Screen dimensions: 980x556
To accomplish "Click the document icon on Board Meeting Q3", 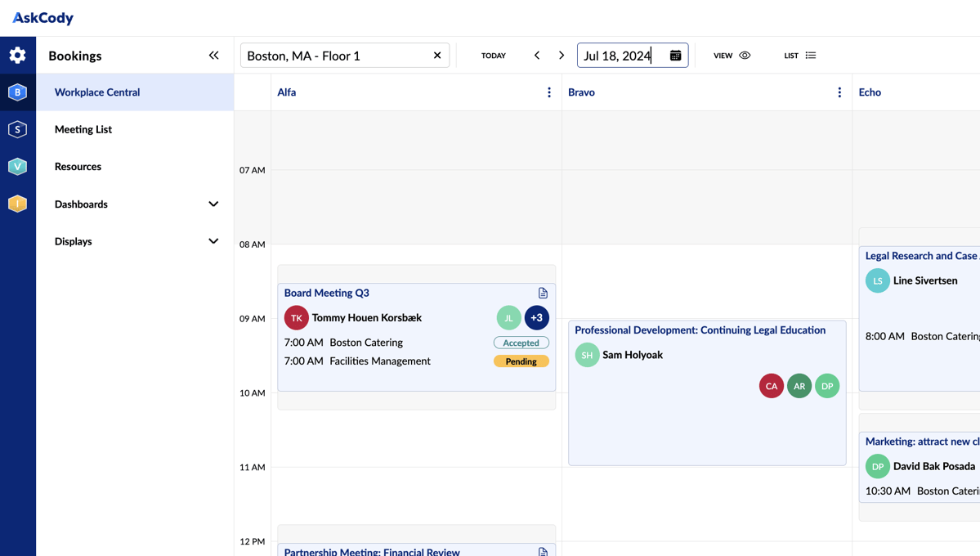I will point(542,293).
